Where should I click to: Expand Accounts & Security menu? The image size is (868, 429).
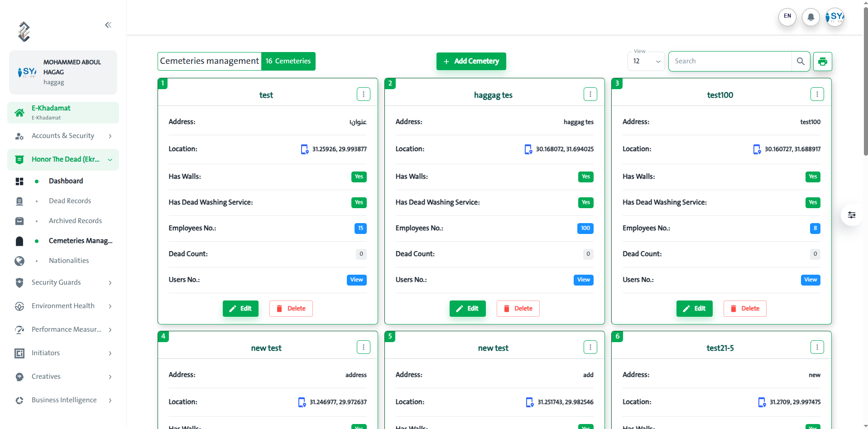coord(63,136)
